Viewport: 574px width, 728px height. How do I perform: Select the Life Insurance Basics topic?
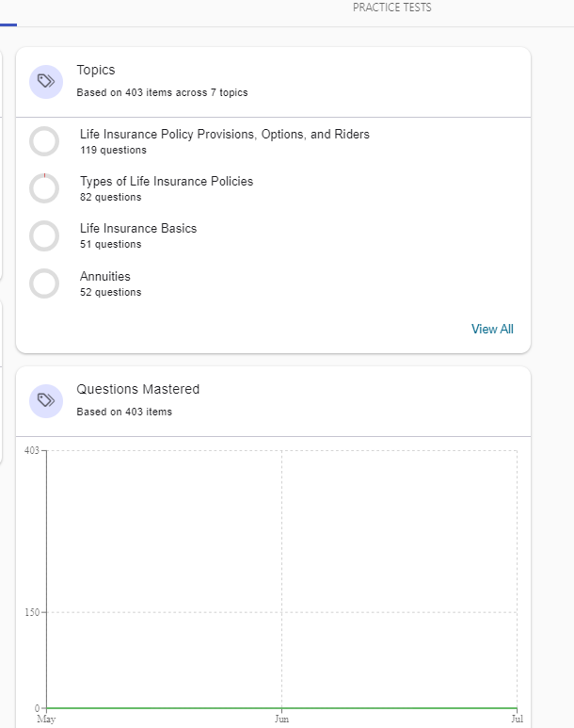click(x=137, y=229)
